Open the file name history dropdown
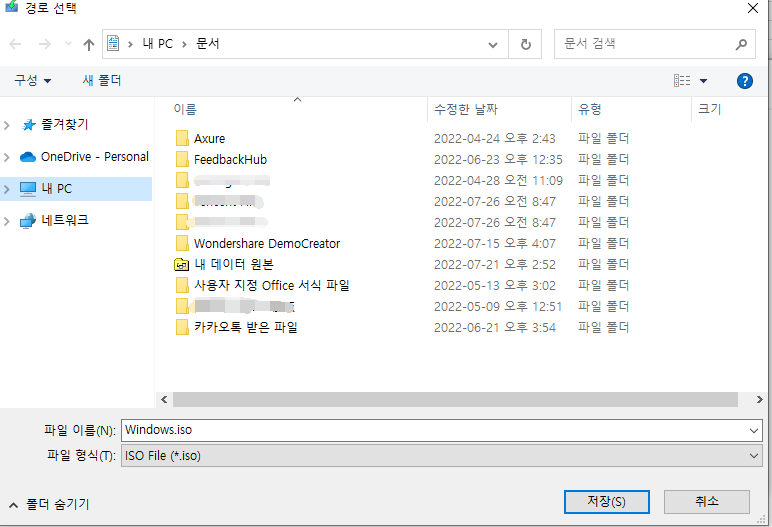Screen dimensions: 772x527 [x=754, y=430]
